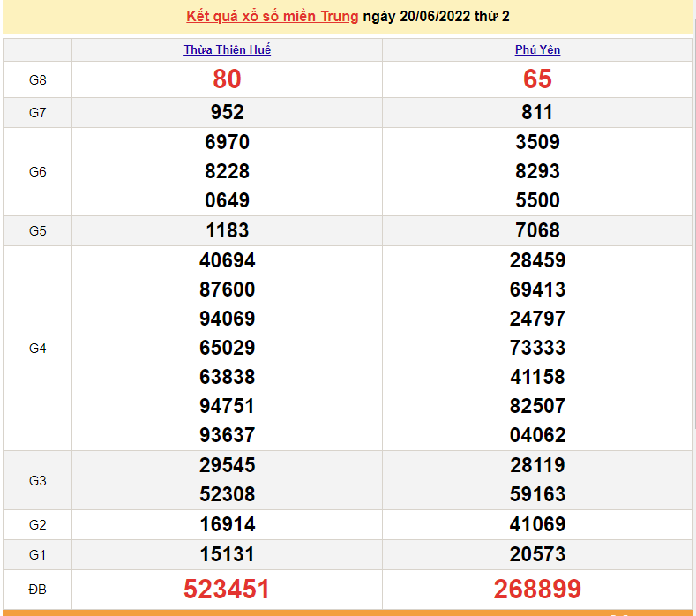Click the G4 row label
This screenshot has height=616, width=696.
click(37, 349)
